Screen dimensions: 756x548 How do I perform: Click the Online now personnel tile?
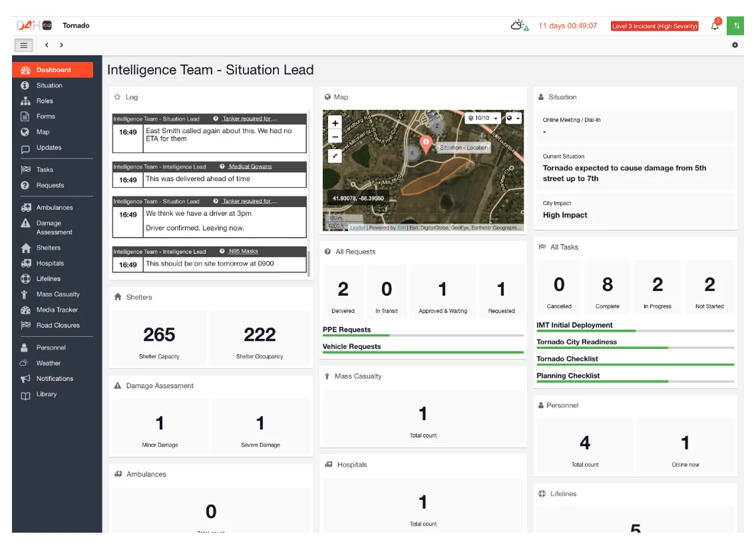[685, 446]
